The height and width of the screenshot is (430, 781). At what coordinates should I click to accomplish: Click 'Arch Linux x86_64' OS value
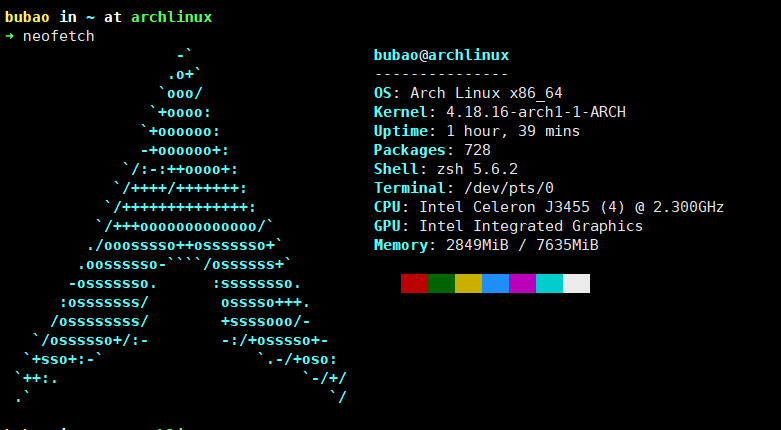click(486, 93)
